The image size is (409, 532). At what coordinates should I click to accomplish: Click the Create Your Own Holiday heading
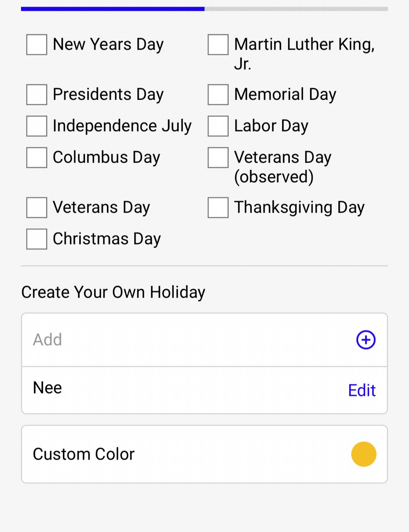coord(113,292)
